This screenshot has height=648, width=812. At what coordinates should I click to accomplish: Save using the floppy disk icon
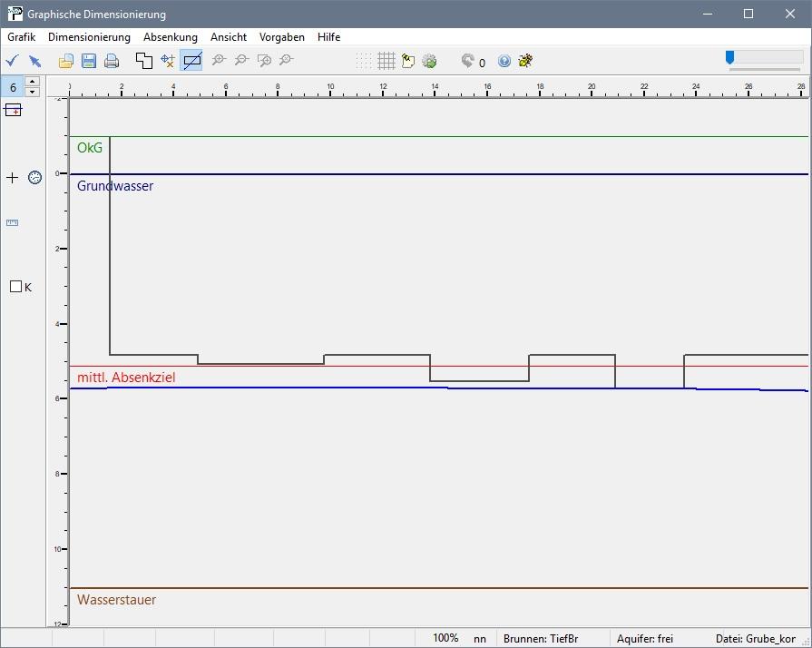[89, 61]
